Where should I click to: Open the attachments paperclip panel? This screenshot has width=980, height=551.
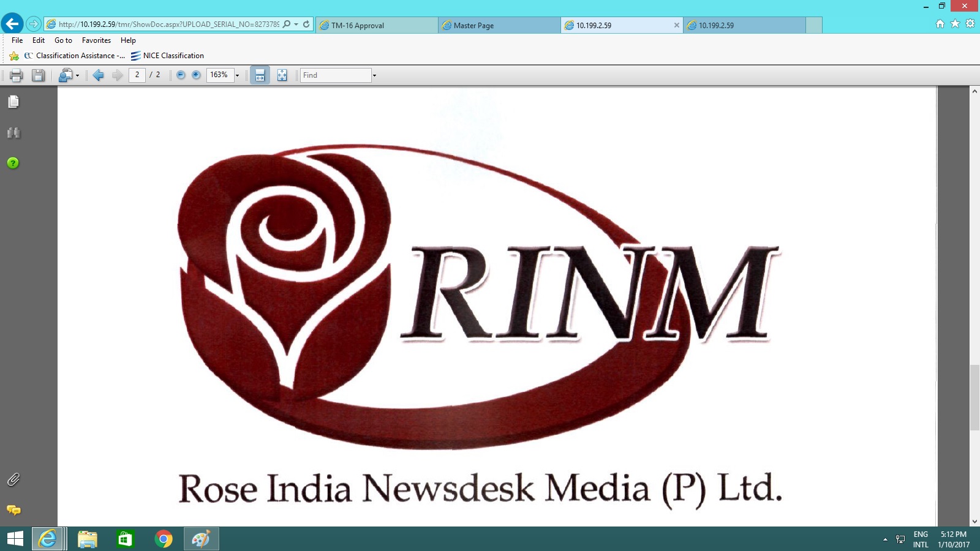(13, 479)
